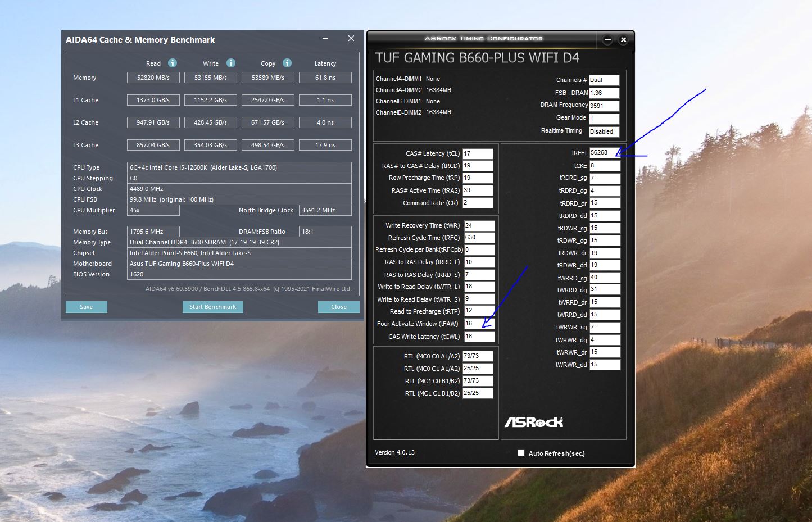Select the RTL (MC0 C1 A1/A2) field
The image size is (812, 522).
478,369
